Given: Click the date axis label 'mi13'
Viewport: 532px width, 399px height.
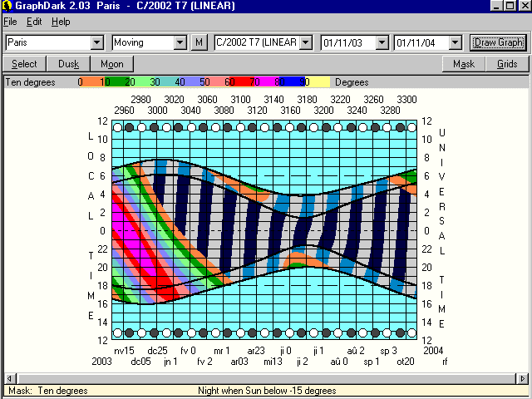Looking at the screenshot, I should (273, 362).
